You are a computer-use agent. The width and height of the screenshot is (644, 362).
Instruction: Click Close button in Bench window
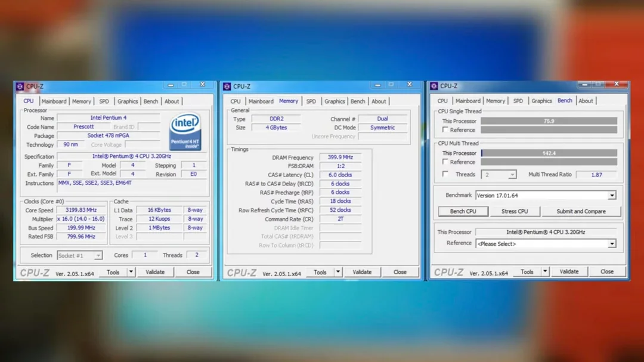[607, 271]
